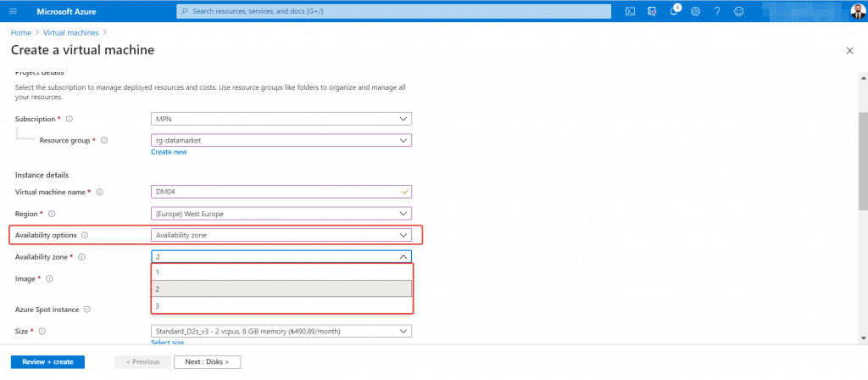Image resolution: width=868 pixels, height=380 pixels.
Task: Show info tooltip for Azure Spot instance
Action: point(87,310)
